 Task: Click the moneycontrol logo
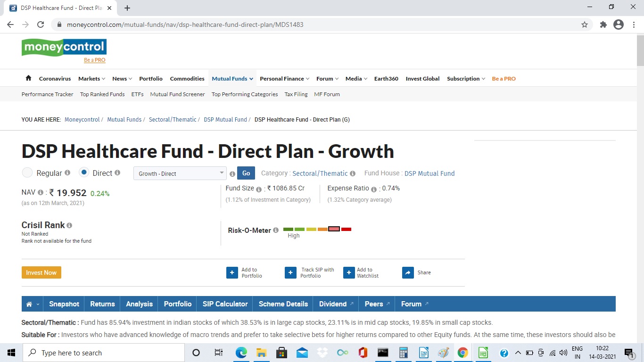click(64, 47)
